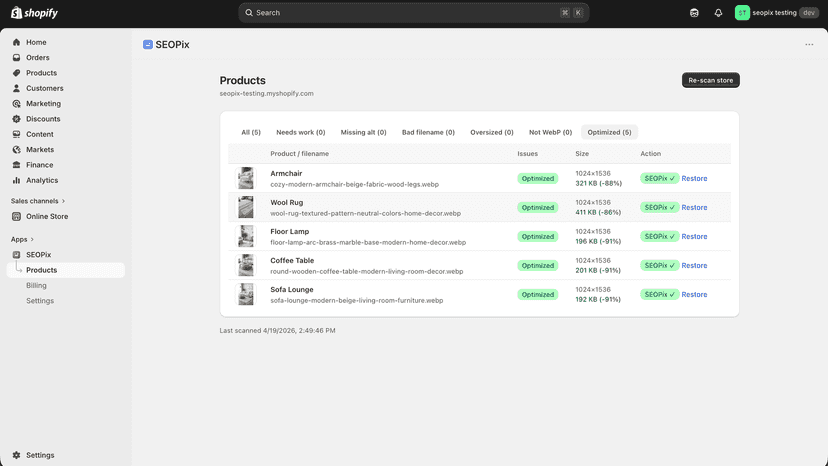The image size is (828, 466).
Task: Open the Coffee Table product thumbnail
Action: pos(246,266)
